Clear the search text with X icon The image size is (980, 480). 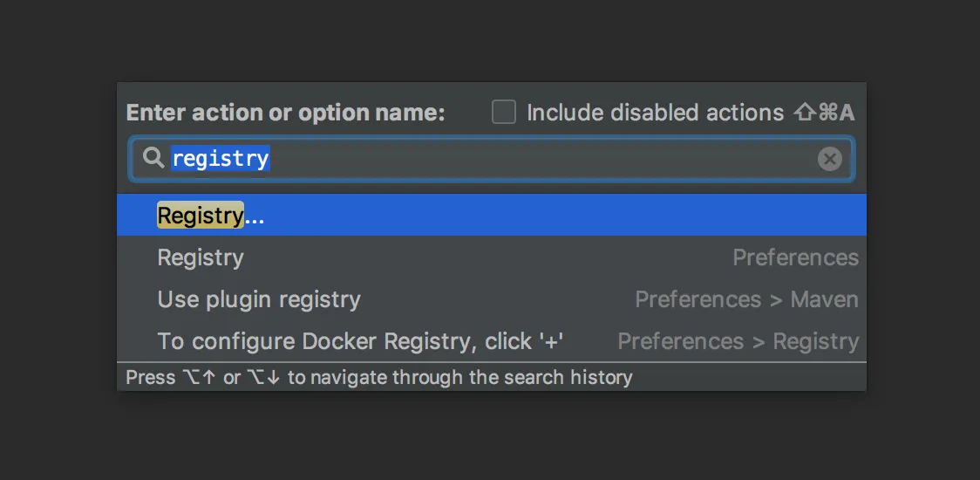(x=829, y=159)
